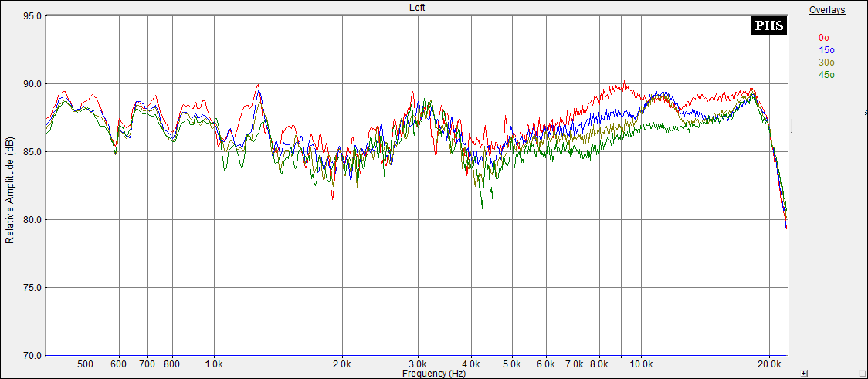The image size is (868, 379).
Task: Click the 500 Hz frequency tick label
Action: click(x=86, y=364)
